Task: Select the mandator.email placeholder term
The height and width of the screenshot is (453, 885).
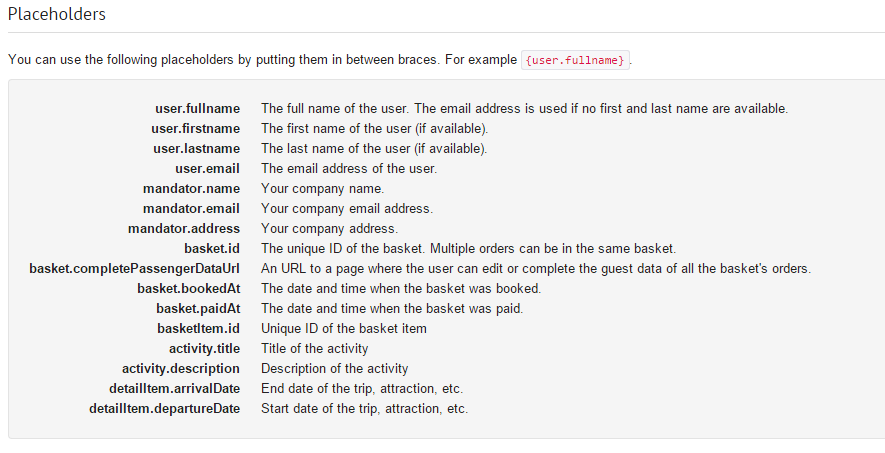Action: [x=191, y=209]
